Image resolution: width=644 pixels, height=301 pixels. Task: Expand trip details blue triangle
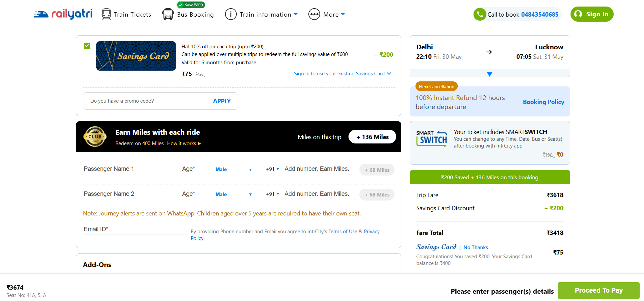pos(489,74)
